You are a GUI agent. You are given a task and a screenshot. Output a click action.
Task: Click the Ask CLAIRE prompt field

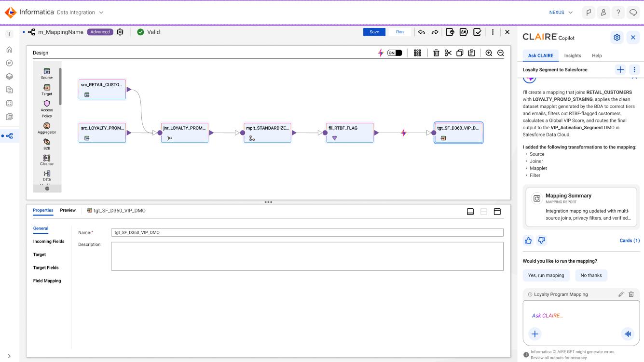(581, 316)
